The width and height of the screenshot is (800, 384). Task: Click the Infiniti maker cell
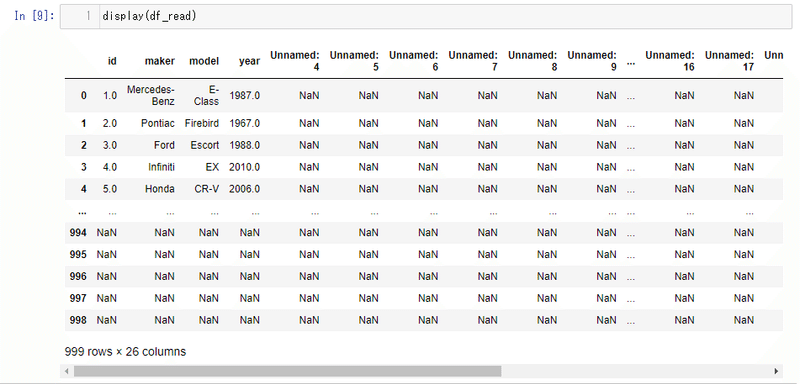pos(161,167)
